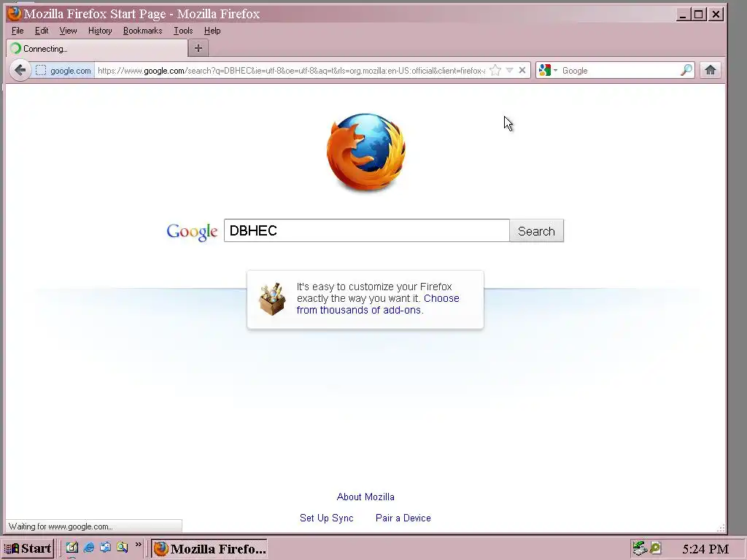Image resolution: width=747 pixels, height=560 pixels.
Task: Go back using the back arrow button
Action: pos(20,71)
